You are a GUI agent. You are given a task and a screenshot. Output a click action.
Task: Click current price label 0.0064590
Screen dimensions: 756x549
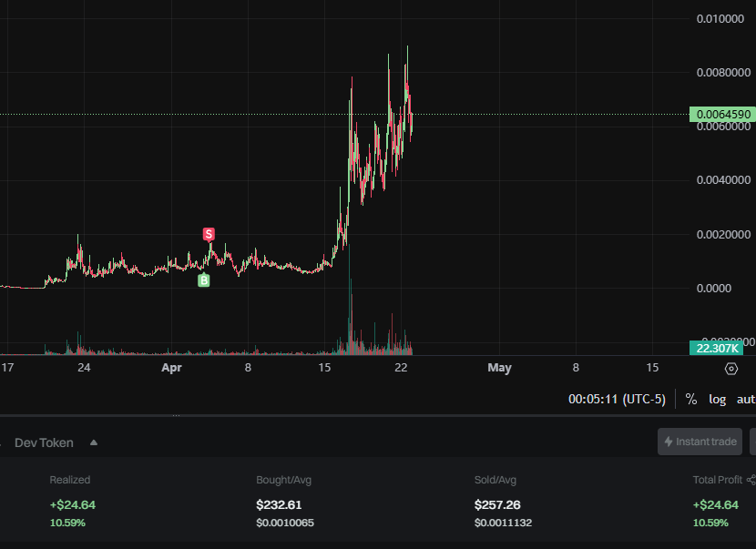point(722,114)
